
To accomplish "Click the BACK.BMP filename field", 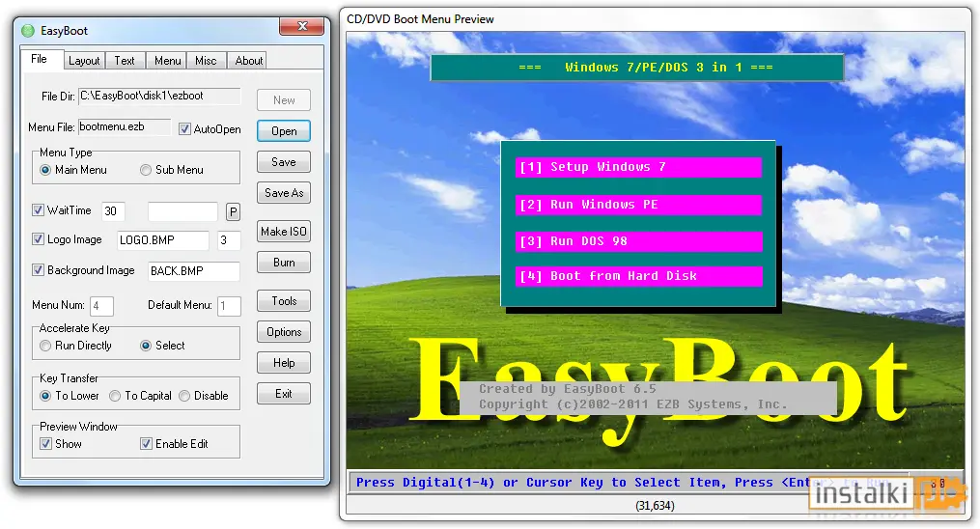I will [194, 271].
